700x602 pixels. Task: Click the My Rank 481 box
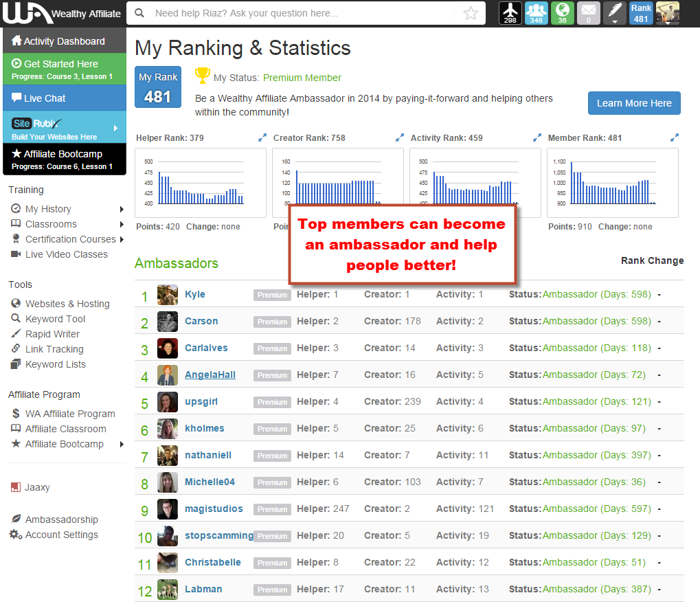click(158, 87)
